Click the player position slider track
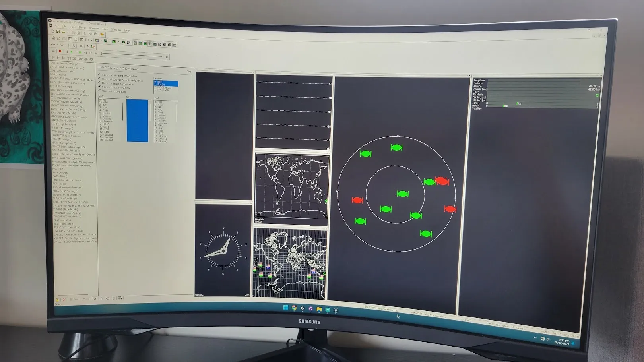644x362 pixels. (132, 55)
